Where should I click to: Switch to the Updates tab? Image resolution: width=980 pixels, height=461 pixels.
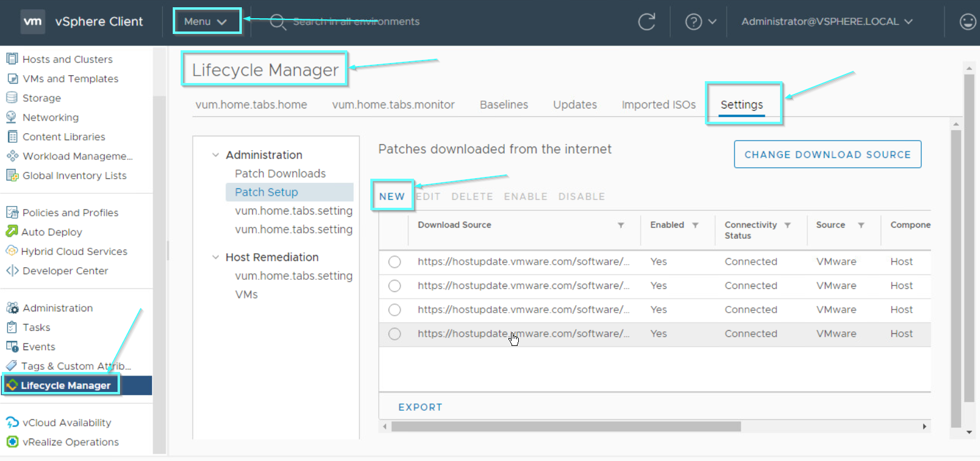coord(575,105)
